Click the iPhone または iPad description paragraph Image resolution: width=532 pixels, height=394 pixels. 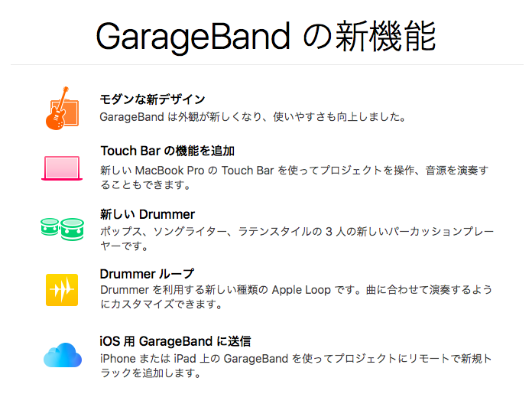[296, 366]
